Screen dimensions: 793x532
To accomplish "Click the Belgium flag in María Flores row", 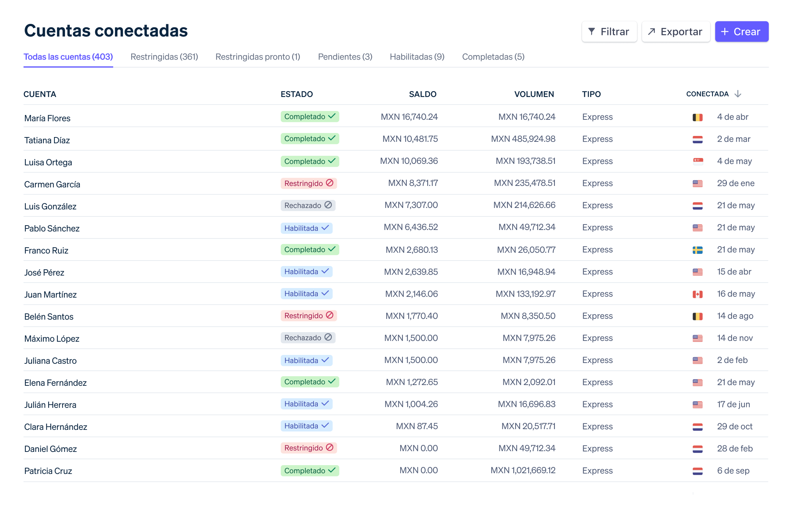I will [x=697, y=117].
